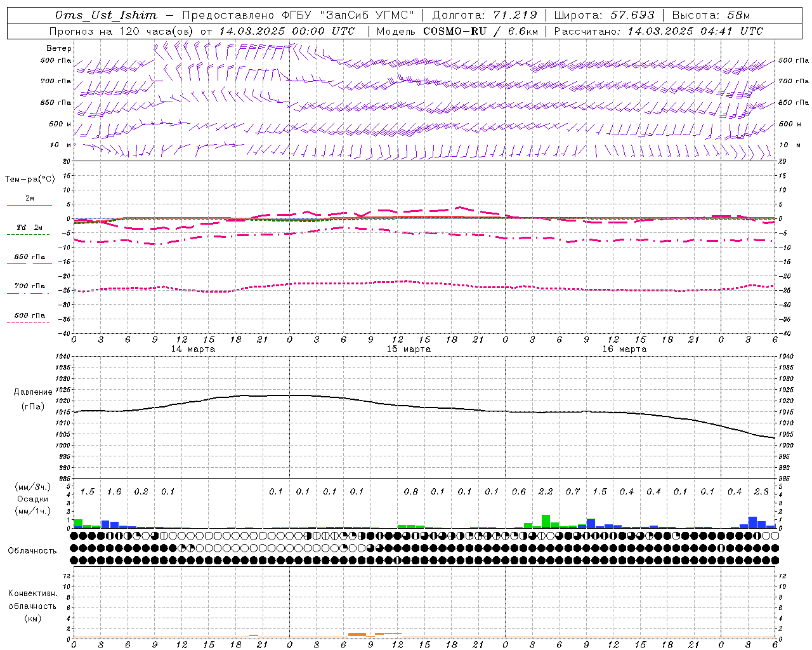
Task: Click the 0.7 precipitation total value
Action: (573, 492)
